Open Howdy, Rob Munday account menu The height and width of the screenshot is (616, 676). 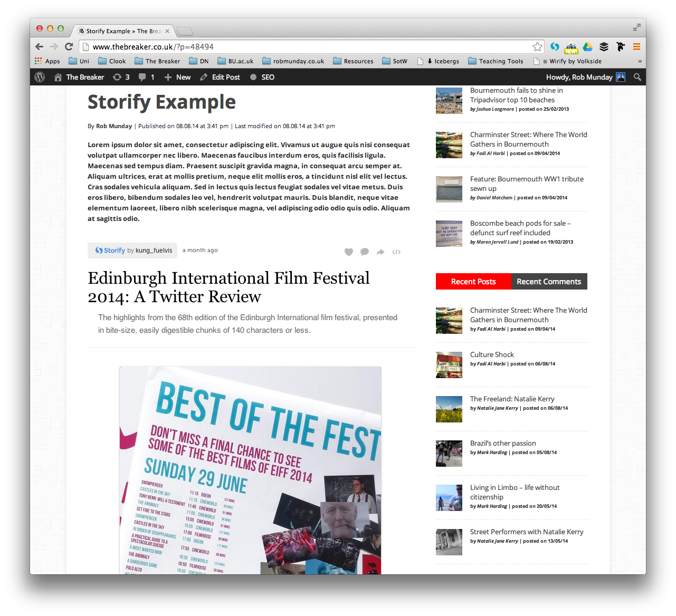pyautogui.click(x=586, y=77)
